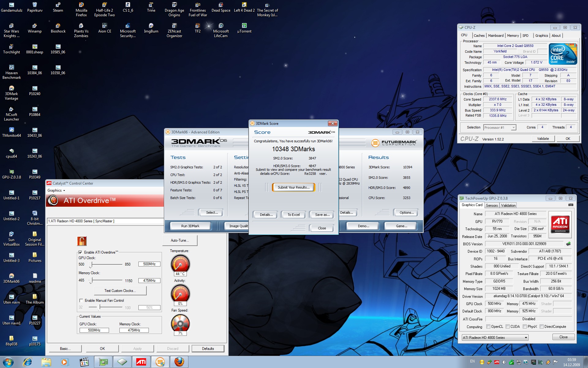Open the Memory tab in CPU-Z
This screenshot has height=368, width=588.
[513, 36]
